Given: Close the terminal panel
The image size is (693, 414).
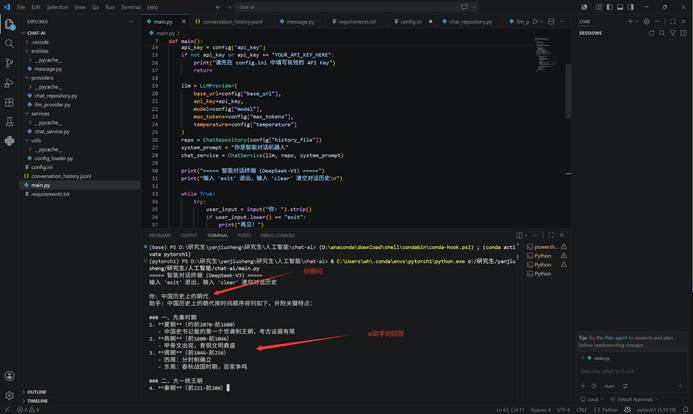Looking at the screenshot, I should click(x=562, y=235).
